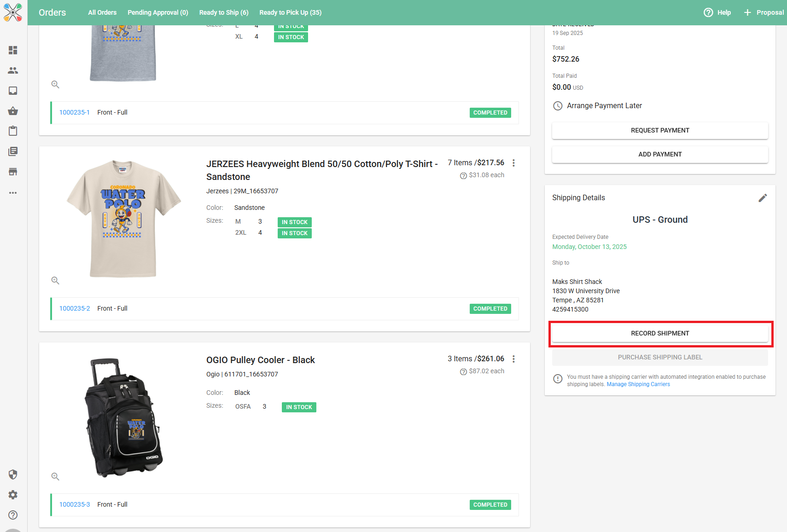The image size is (787, 532).
Task: Click the Record Shipment button
Action: (660, 333)
